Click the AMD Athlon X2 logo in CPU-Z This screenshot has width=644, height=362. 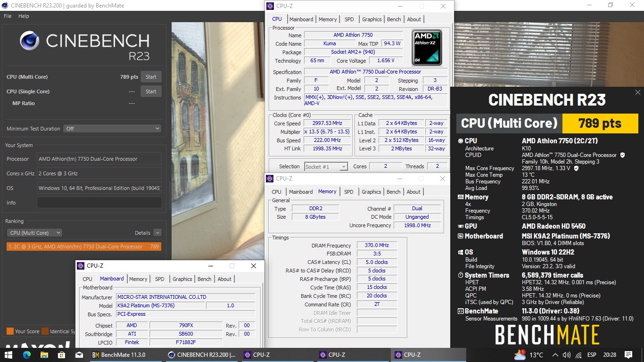point(427,48)
